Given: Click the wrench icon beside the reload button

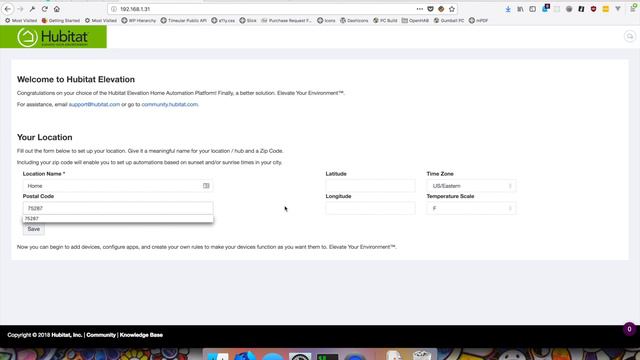Looking at the screenshot, I should coord(32,9).
